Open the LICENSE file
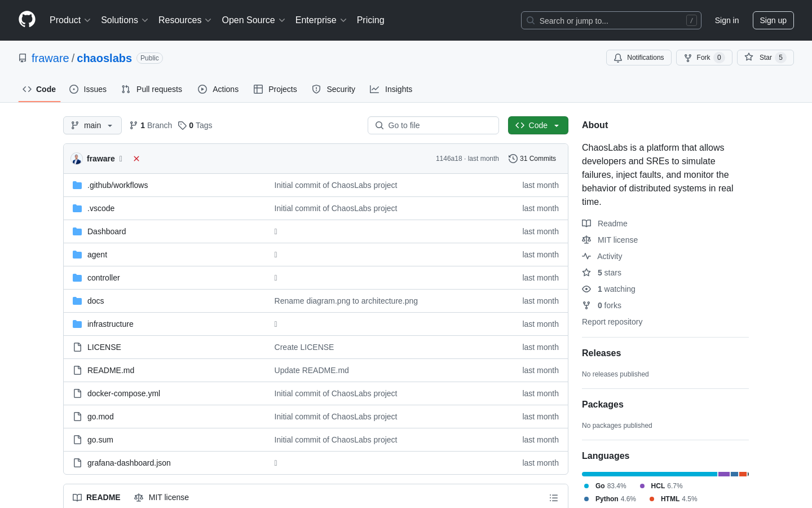Screen dimensions: 812x508 [x=104, y=347]
